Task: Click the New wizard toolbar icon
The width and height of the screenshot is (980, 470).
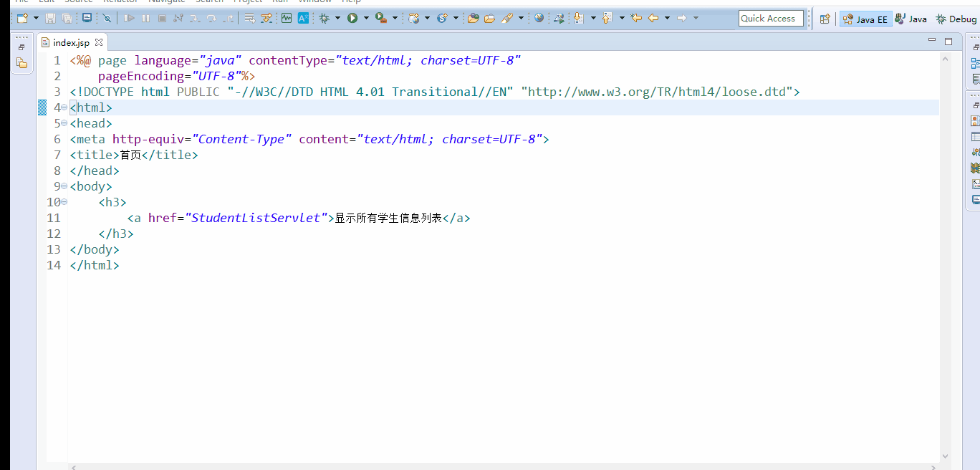Action: point(23,18)
